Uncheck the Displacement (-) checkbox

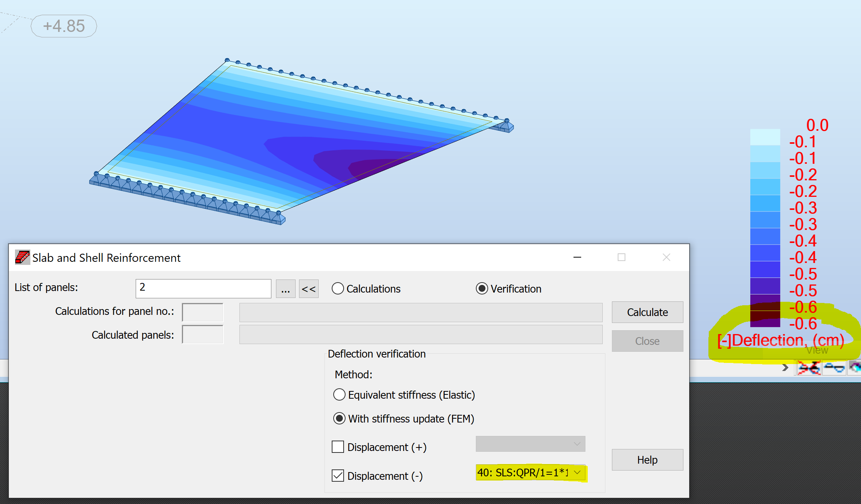pos(338,476)
